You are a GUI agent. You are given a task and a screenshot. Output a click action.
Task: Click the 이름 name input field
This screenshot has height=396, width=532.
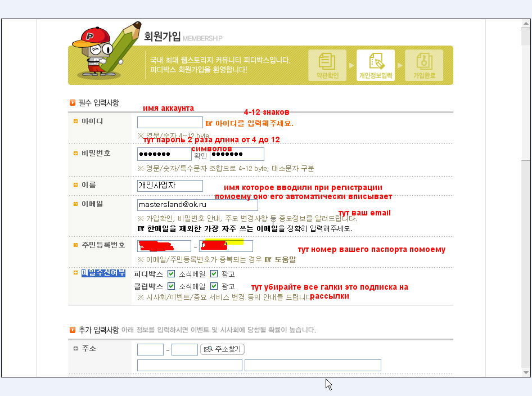pyautogui.click(x=170, y=186)
